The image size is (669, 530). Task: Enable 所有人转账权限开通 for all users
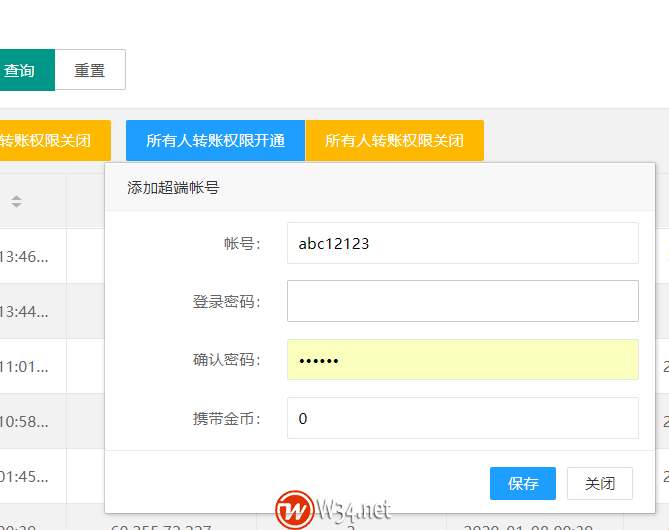(215, 141)
